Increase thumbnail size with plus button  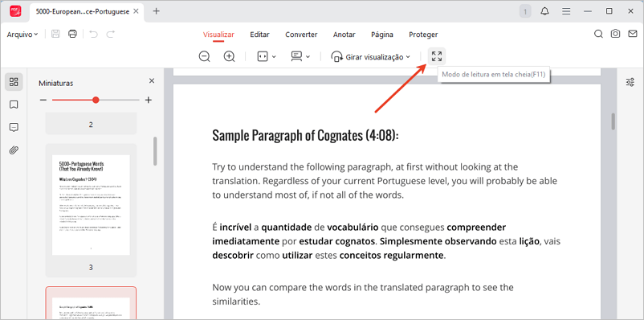[149, 100]
